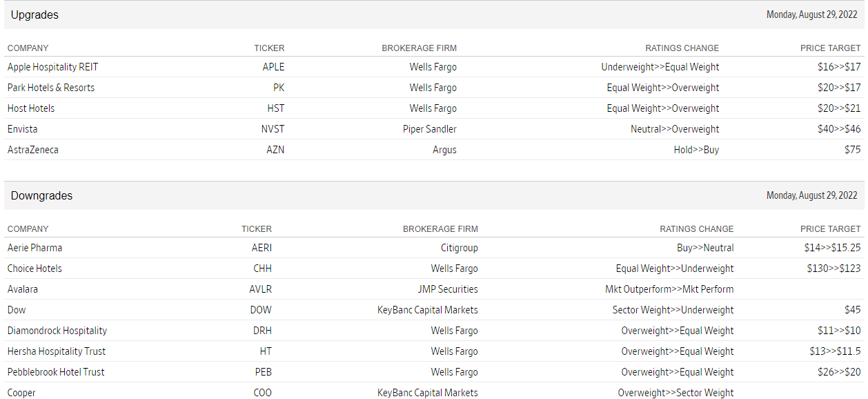Viewport: 868px width, 399px height.
Task: Click the AZN ticker symbol
Action: (x=275, y=150)
